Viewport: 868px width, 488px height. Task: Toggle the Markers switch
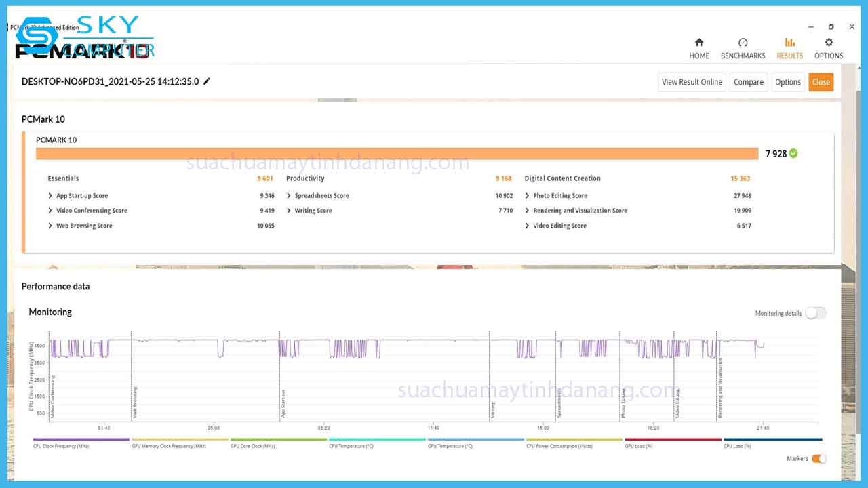coord(819,459)
